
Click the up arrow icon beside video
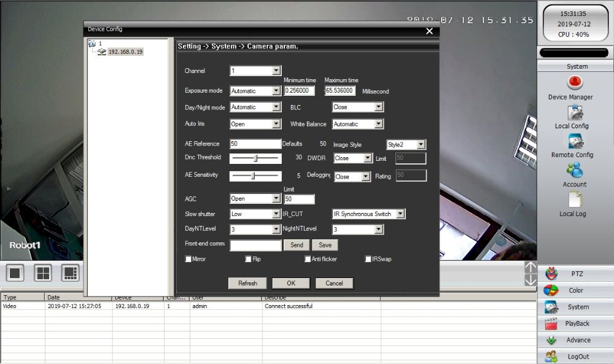(x=530, y=267)
